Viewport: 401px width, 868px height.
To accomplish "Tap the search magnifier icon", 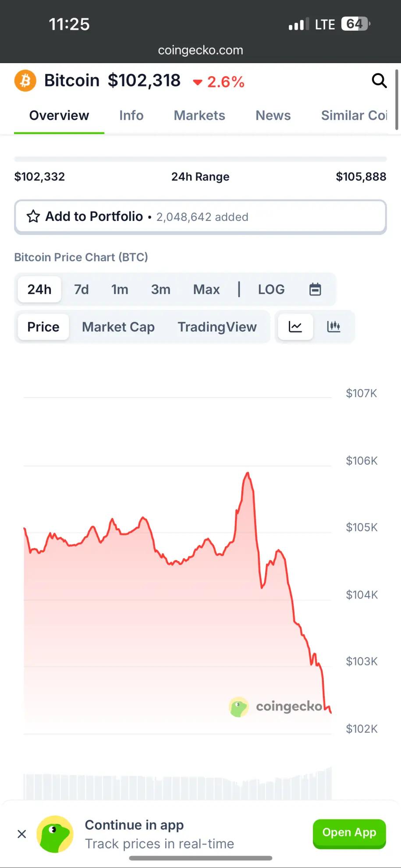I will pos(379,81).
